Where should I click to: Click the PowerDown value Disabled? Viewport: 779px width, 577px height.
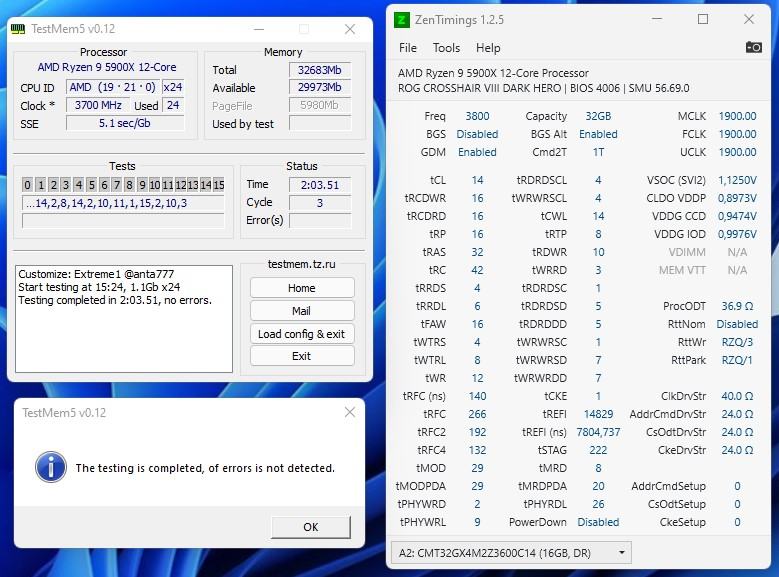click(598, 522)
